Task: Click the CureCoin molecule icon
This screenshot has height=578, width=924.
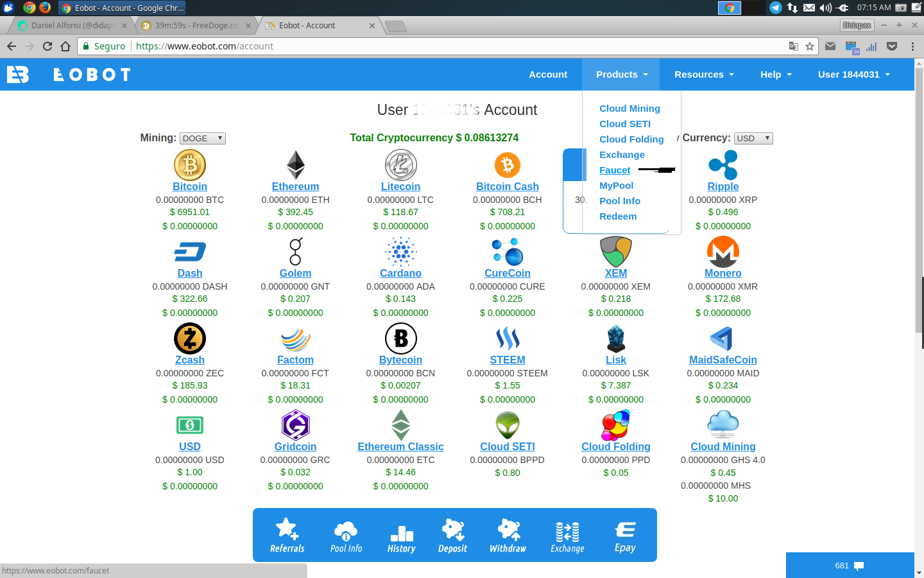Action: [508, 252]
